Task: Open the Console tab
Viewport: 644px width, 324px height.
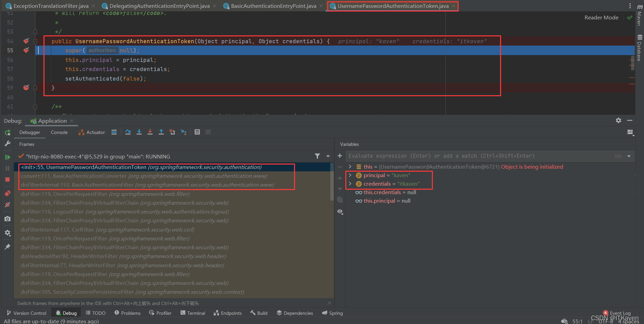Action: coord(59,132)
